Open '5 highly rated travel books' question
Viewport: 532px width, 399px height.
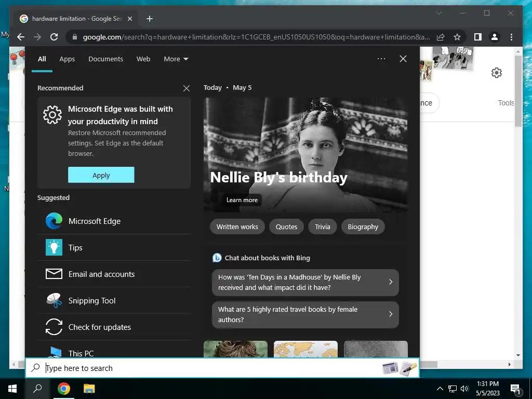click(305, 314)
